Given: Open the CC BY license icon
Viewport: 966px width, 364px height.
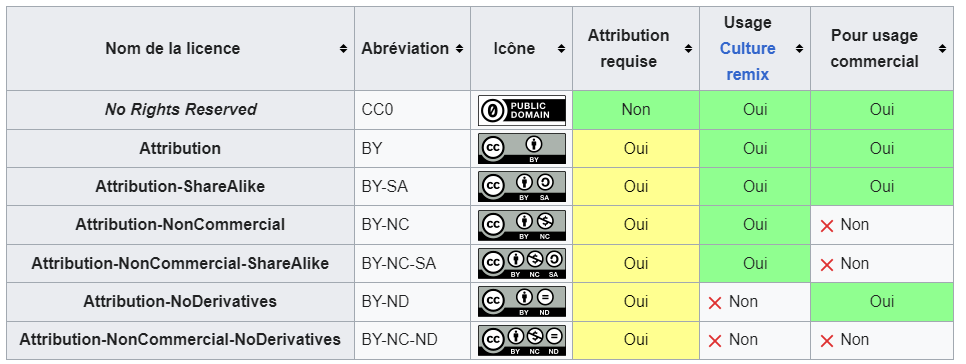Looking at the screenshot, I should (x=521, y=148).
